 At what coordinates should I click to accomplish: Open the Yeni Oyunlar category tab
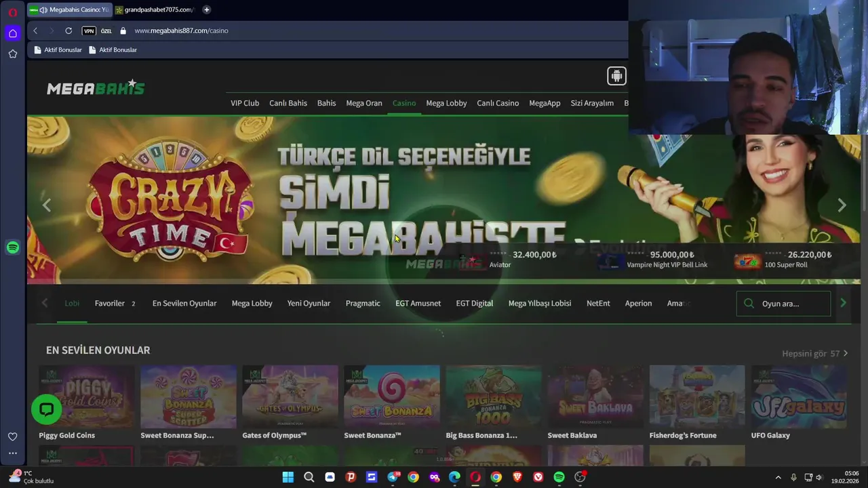point(309,303)
